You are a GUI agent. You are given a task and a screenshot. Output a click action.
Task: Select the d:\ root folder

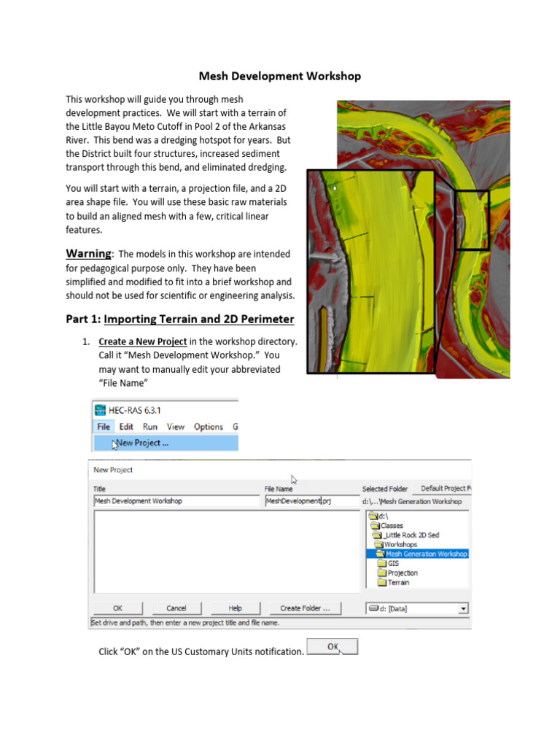[378, 516]
